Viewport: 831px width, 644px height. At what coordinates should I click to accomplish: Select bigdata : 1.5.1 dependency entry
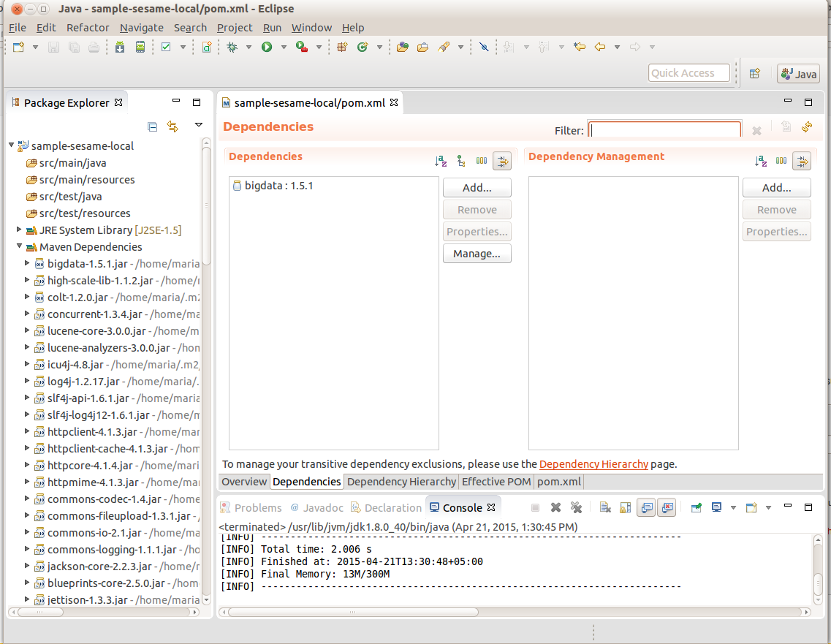tap(273, 186)
